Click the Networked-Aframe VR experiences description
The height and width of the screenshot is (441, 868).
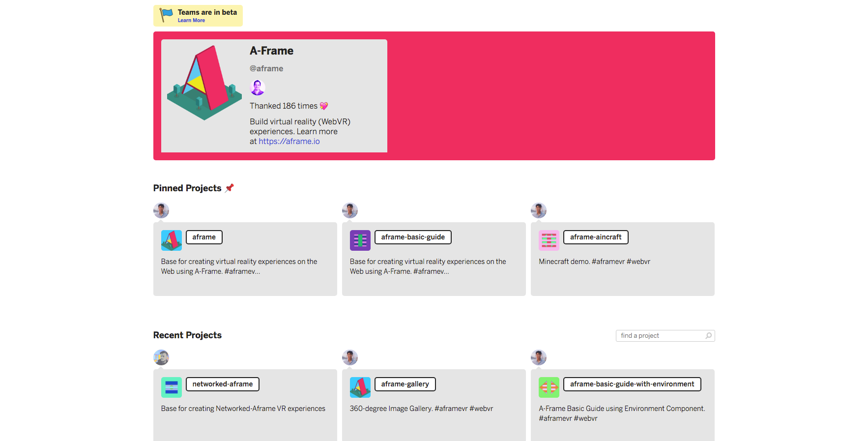[x=243, y=409]
